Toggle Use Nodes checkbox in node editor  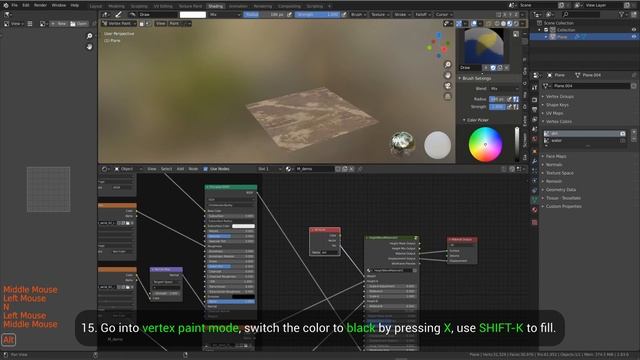[205, 169]
